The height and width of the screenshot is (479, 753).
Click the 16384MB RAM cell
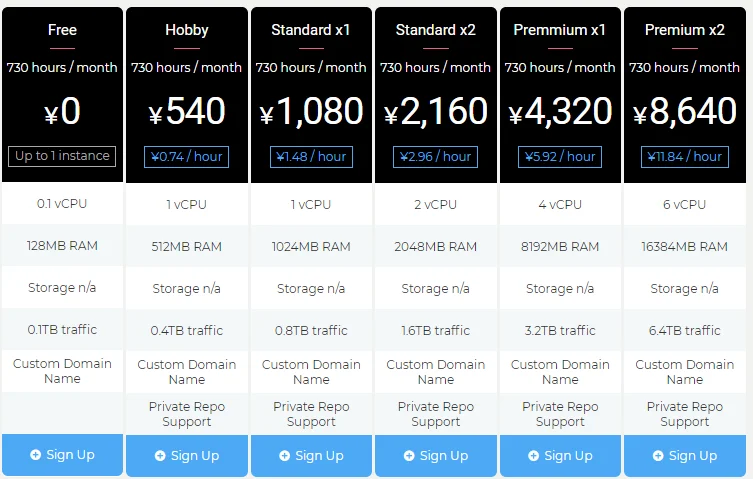point(684,247)
